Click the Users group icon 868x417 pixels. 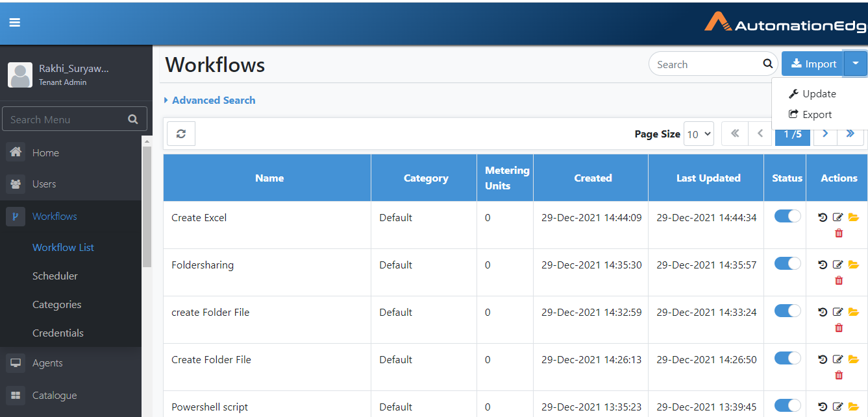coord(16,184)
